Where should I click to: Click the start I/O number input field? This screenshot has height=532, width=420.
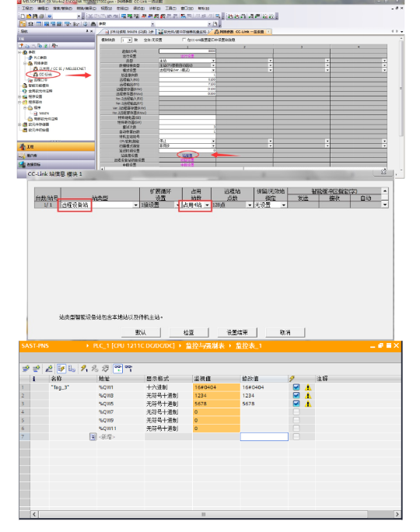pyautogui.click(x=187, y=51)
